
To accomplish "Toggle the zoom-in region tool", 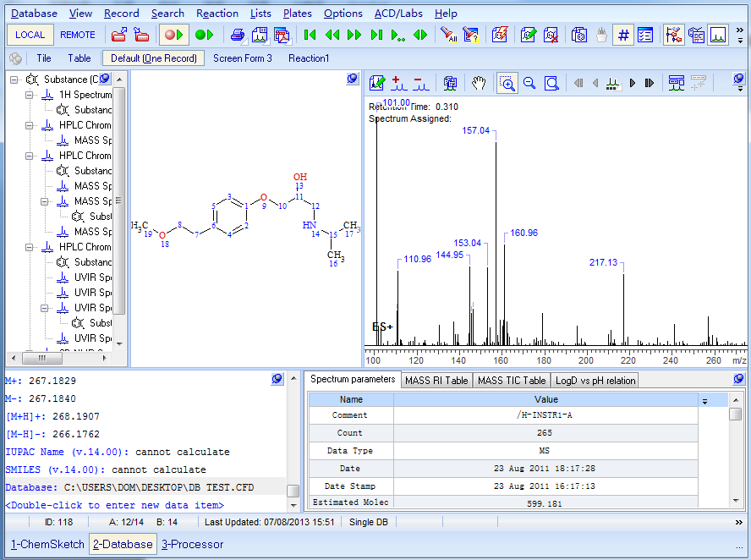I will (x=507, y=83).
